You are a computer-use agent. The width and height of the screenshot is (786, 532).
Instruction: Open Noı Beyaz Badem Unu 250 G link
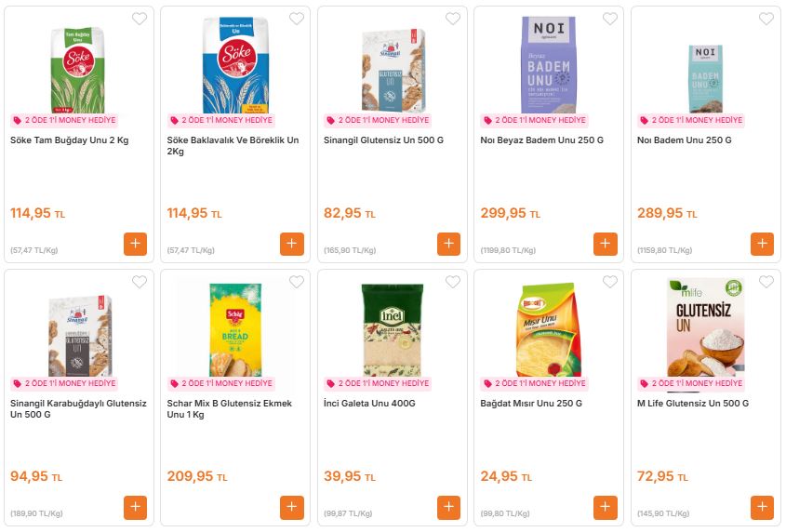[x=541, y=140]
